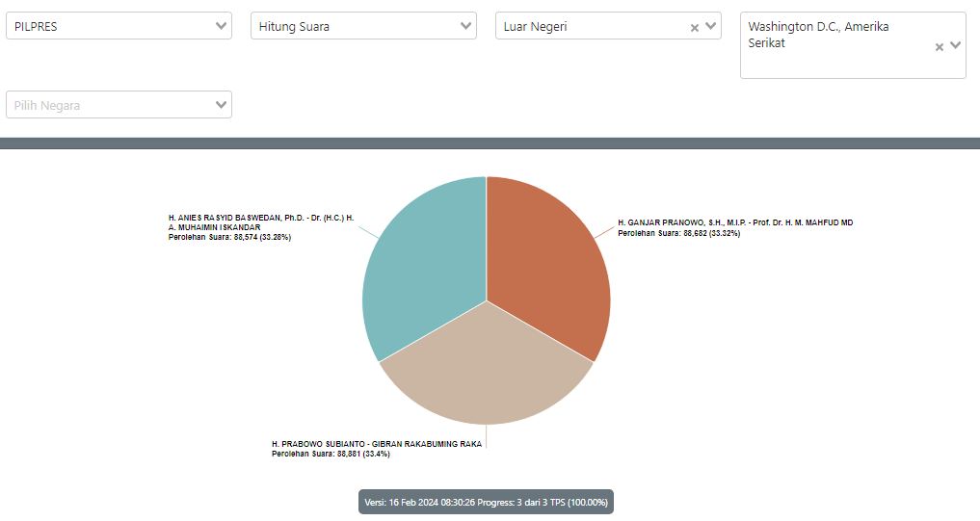
Task: Click the chevron arrow in the Hitung Suara dropdown
Action: point(466,26)
